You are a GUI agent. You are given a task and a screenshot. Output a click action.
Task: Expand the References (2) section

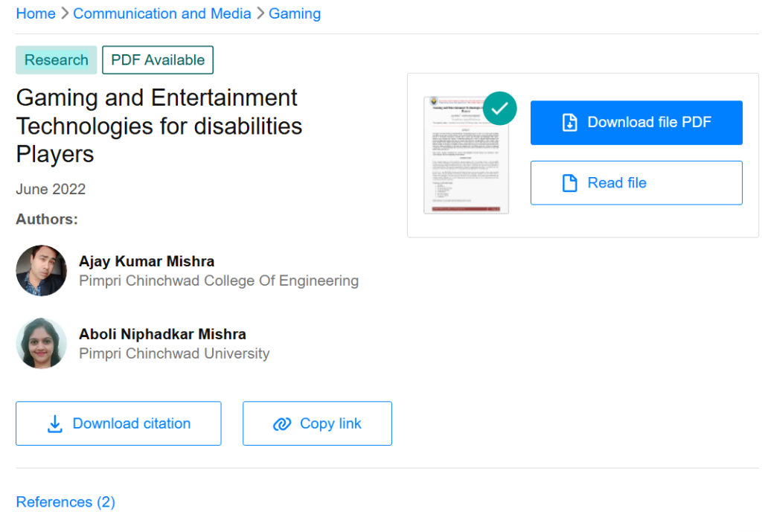65,502
